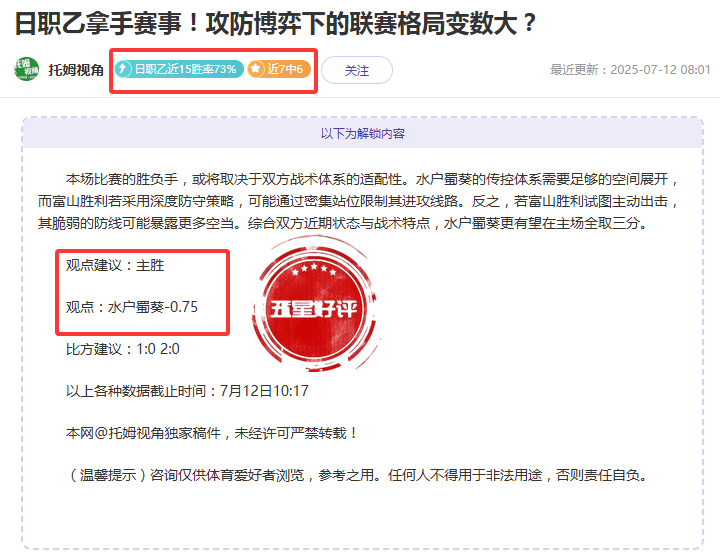Screen dimensions: 720x560
Task: Click the 以下为解锁内容 header bar
Action: tap(363, 134)
